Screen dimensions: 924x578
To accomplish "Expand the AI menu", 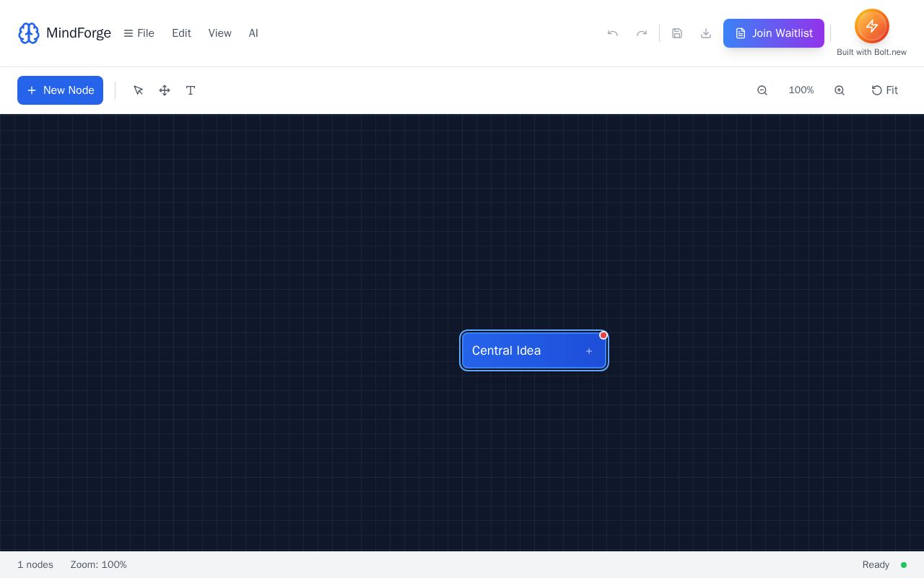I will 253,33.
